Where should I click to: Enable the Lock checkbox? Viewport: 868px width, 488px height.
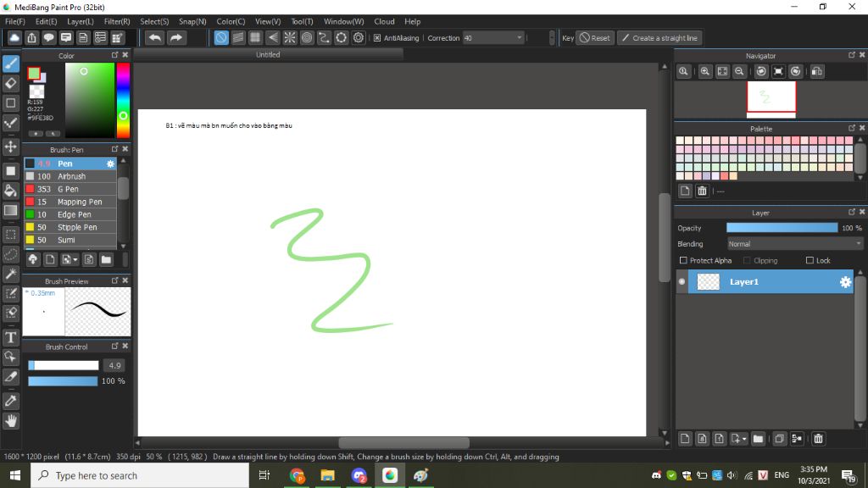(x=810, y=260)
